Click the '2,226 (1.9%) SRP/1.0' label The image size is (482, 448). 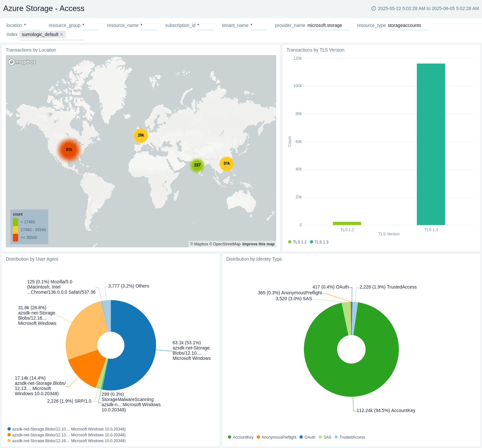69,401
